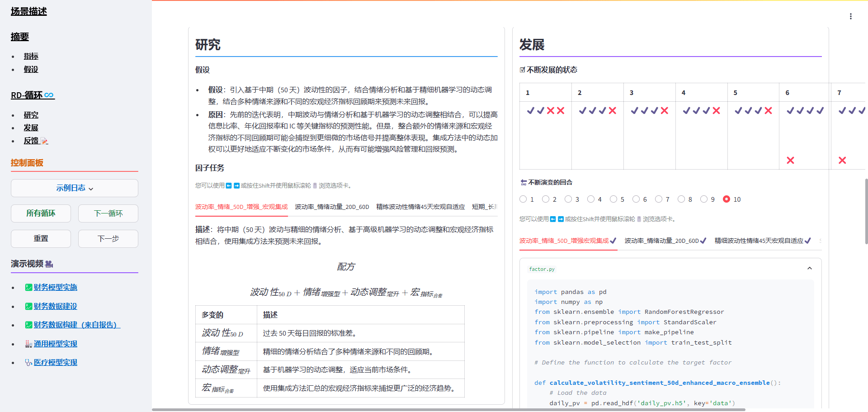Jump to 指标 in sidebar
This screenshot has width=868, height=412.
coord(31,56)
